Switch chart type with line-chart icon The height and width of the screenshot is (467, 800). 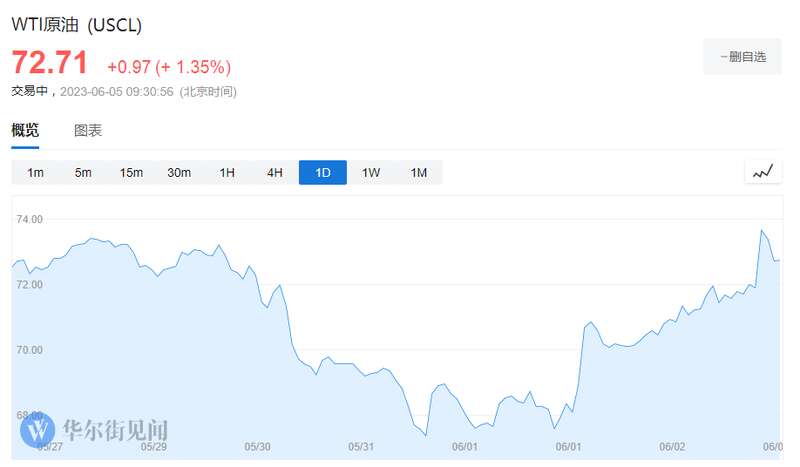tap(763, 172)
